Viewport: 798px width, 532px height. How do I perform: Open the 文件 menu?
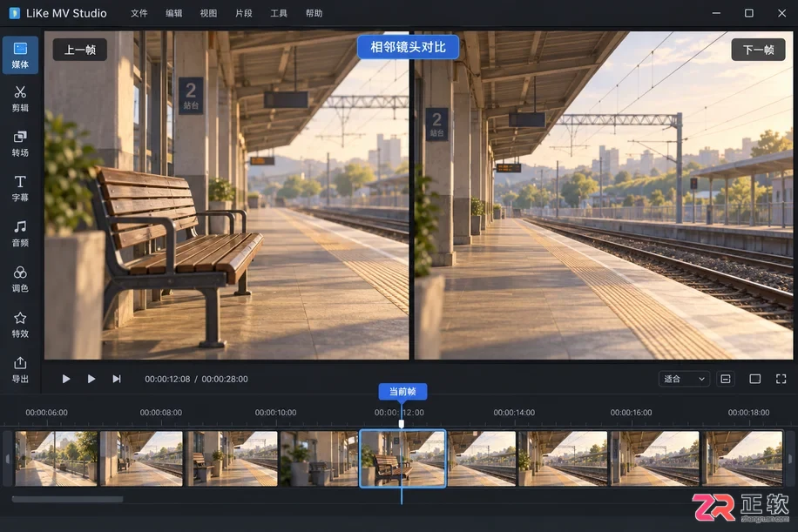pyautogui.click(x=139, y=13)
